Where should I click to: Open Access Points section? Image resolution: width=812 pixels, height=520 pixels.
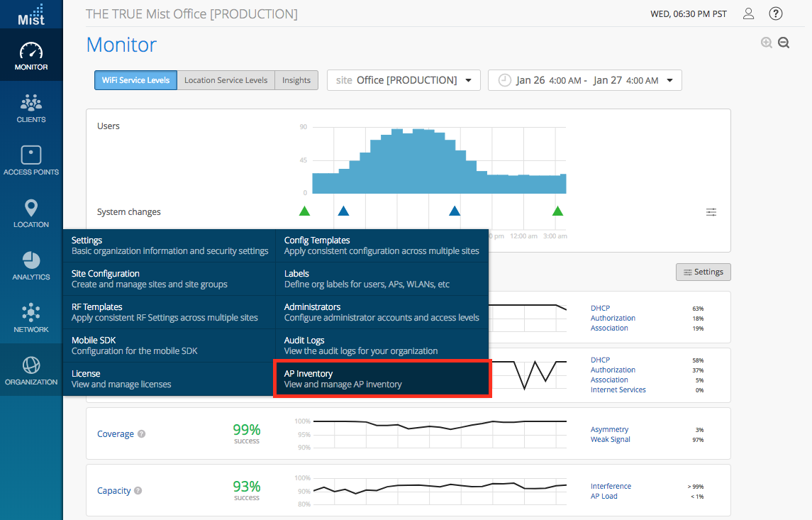(31, 160)
